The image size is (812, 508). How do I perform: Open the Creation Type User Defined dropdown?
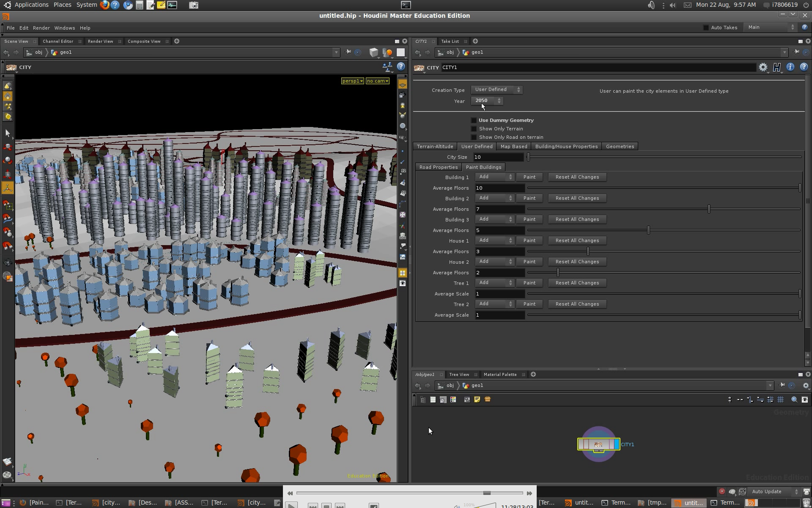[x=497, y=90]
